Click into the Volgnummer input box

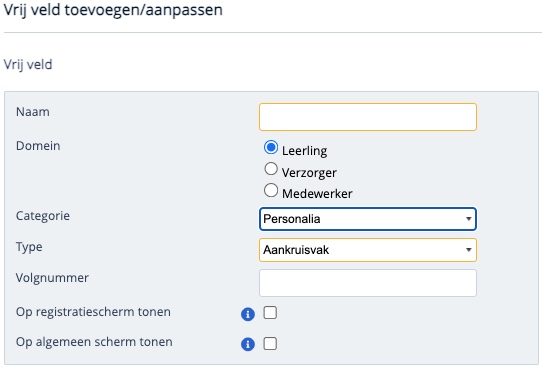pos(368,283)
